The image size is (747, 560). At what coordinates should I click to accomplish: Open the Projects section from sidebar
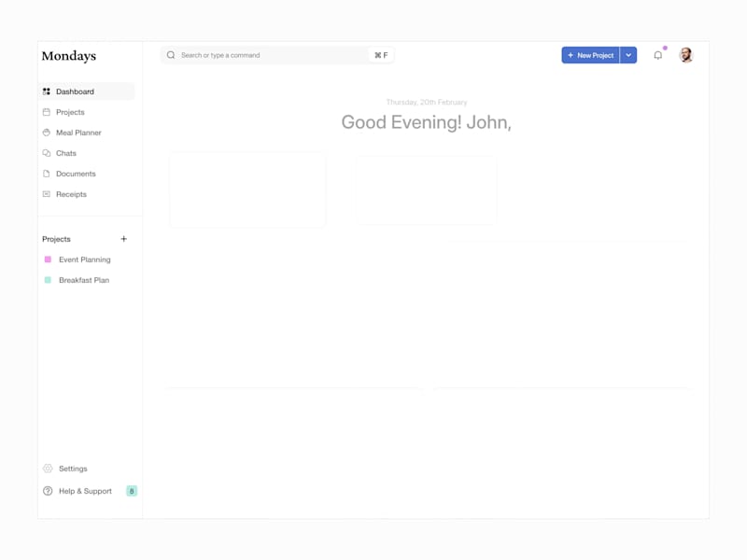[x=68, y=112]
